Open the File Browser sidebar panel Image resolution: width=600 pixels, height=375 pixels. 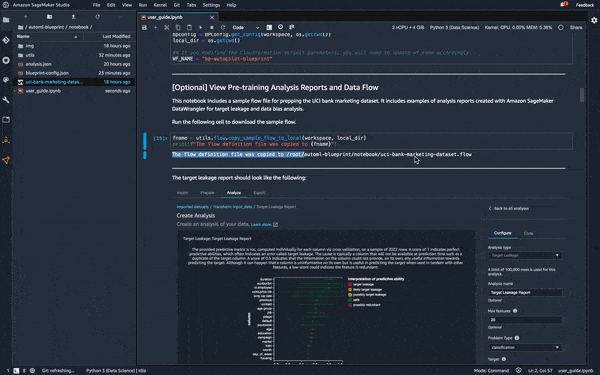[6, 20]
